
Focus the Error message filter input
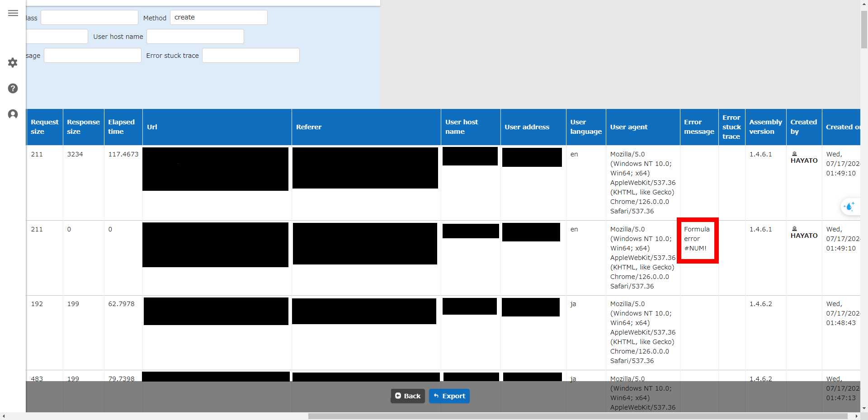pyautogui.click(x=93, y=56)
